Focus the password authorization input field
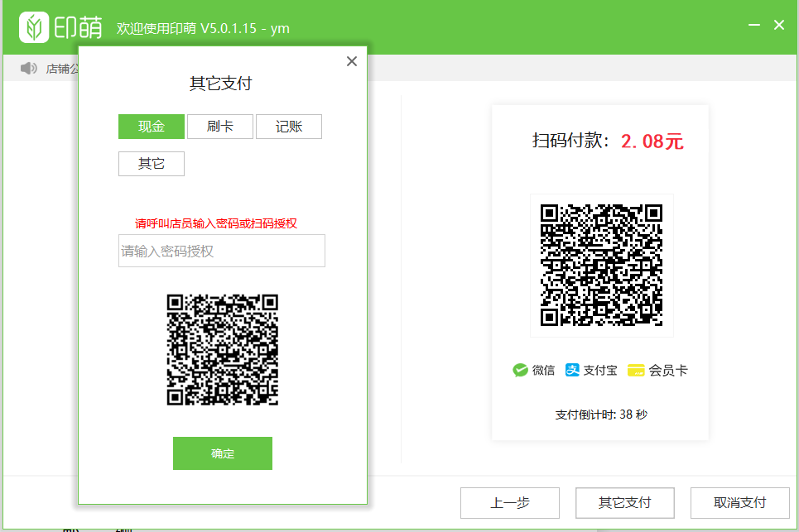The height and width of the screenshot is (532, 799). pos(222,251)
